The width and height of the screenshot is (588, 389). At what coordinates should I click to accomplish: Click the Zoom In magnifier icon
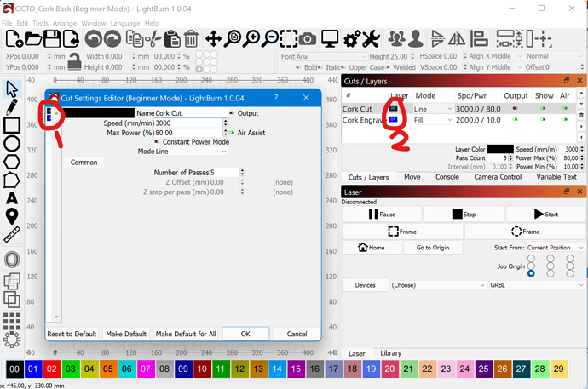pyautogui.click(x=251, y=38)
